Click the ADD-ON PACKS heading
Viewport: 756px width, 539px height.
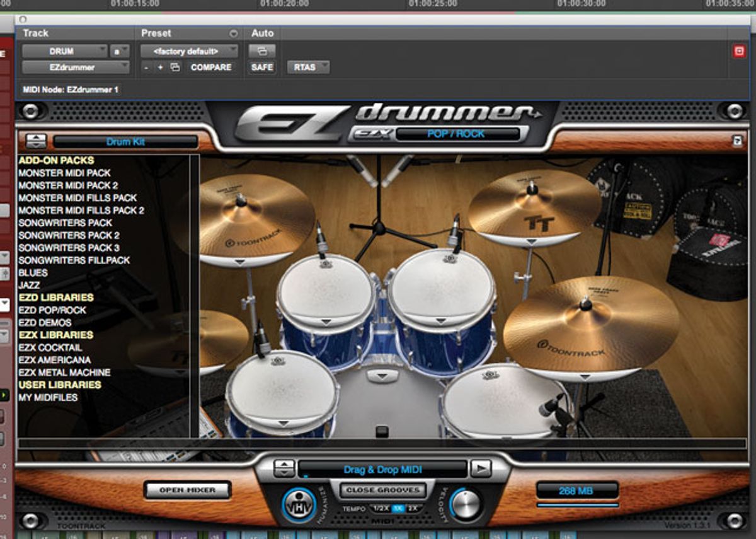(x=56, y=160)
